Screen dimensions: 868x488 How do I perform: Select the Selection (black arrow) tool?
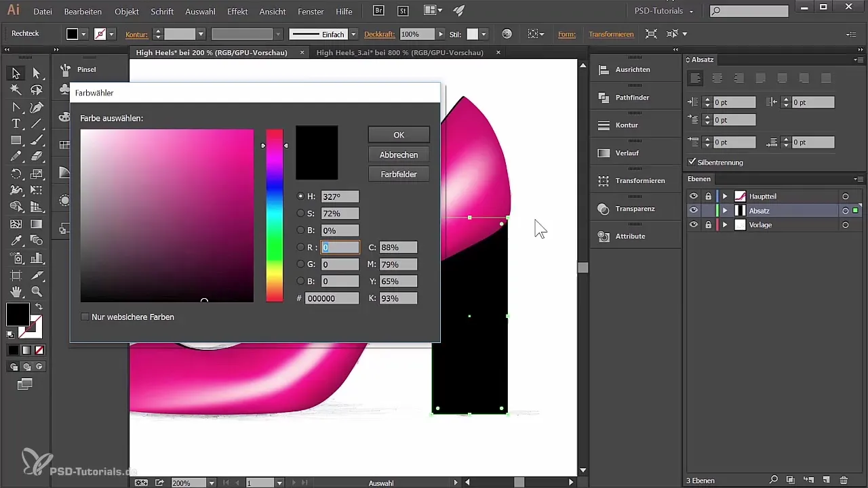pos(16,73)
